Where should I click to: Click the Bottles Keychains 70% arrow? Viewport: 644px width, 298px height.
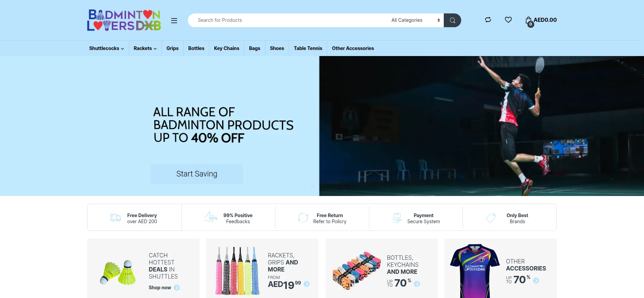[x=417, y=284]
